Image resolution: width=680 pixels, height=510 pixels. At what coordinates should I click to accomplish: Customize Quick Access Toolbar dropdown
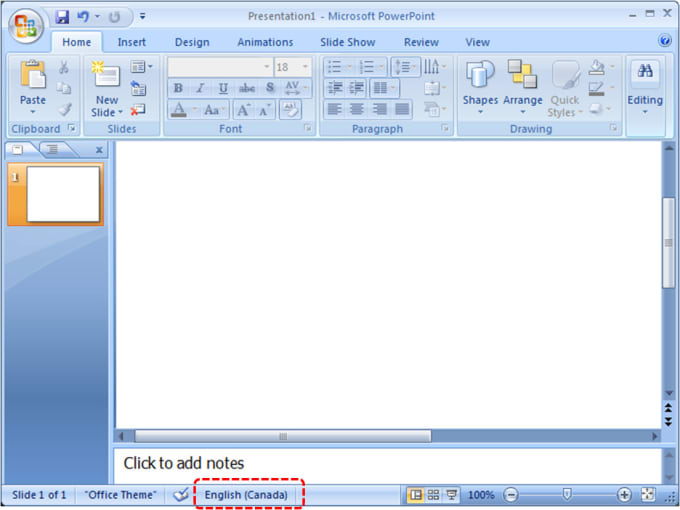click(142, 16)
